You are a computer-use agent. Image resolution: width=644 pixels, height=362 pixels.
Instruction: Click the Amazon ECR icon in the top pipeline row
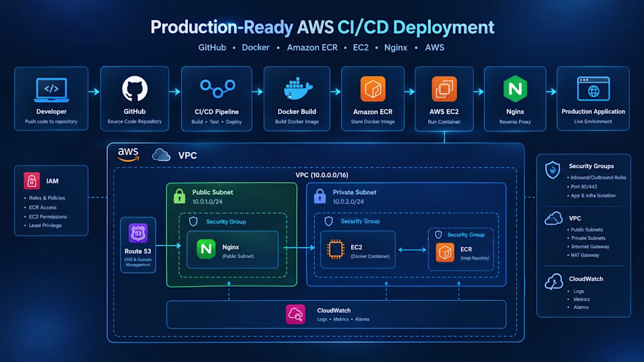[x=373, y=89]
